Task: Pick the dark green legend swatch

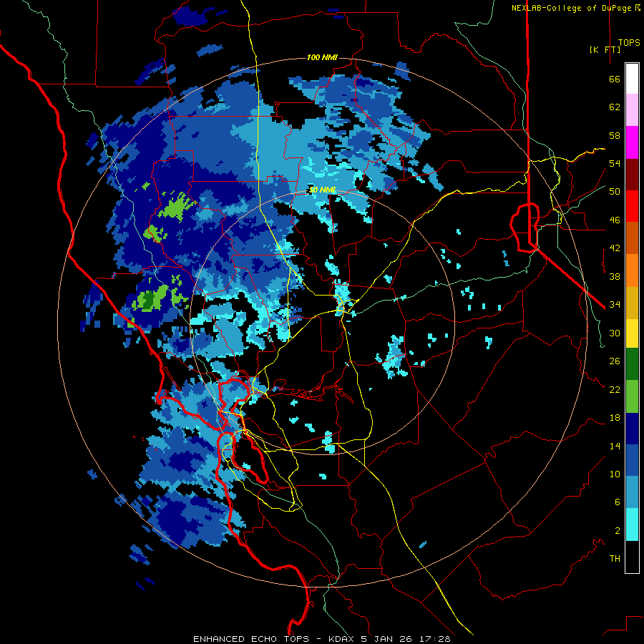Action: tap(632, 364)
